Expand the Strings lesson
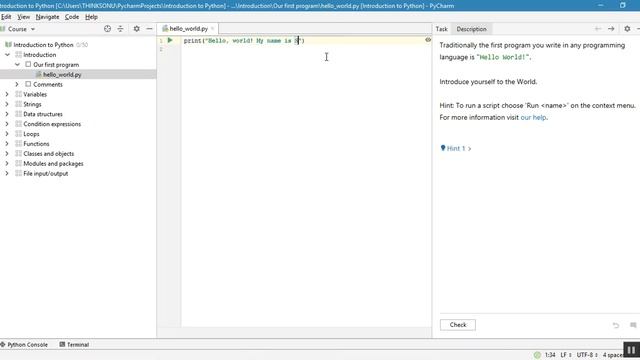 pos(7,104)
